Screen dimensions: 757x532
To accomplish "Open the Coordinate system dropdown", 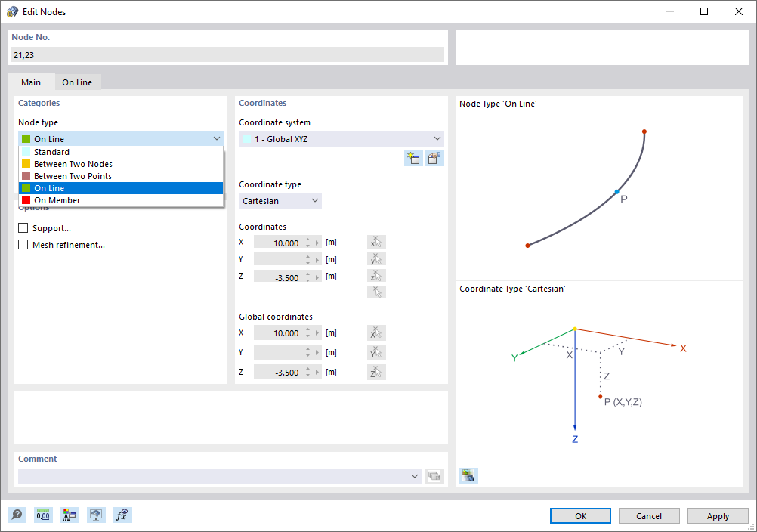I will pos(341,138).
